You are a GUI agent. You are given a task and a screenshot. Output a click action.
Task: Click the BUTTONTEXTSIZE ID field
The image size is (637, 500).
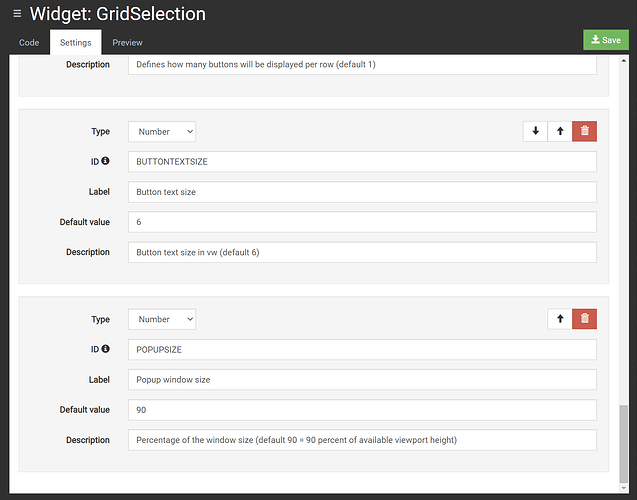click(362, 161)
